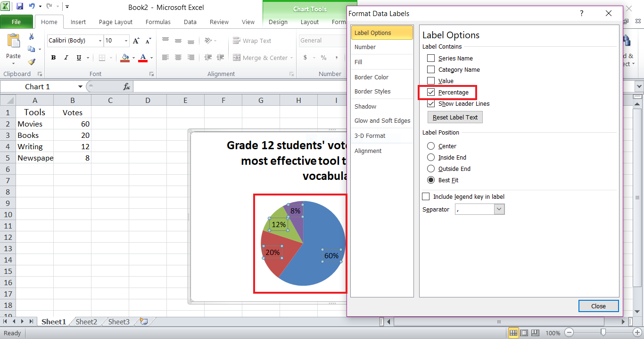The width and height of the screenshot is (644, 339).
Task: Click Close in the Format Data Labels dialog
Action: (598, 306)
